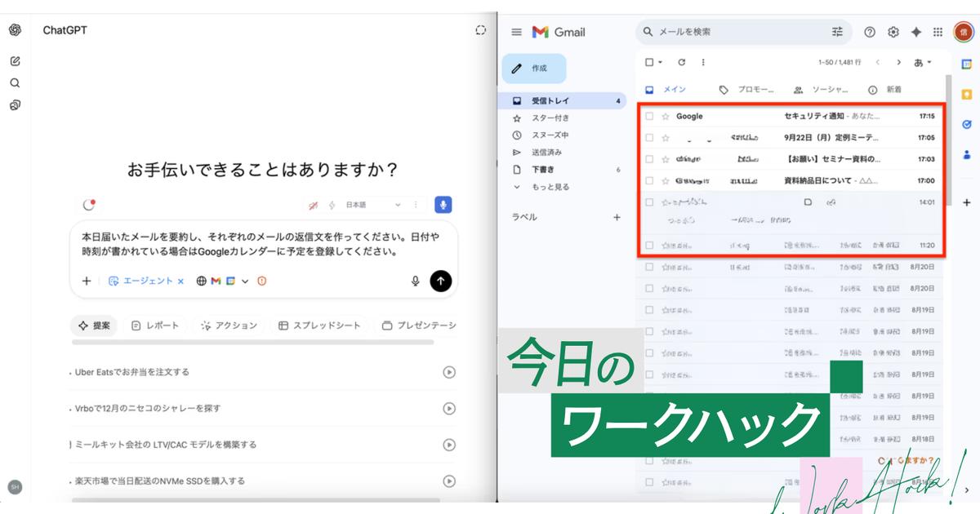Open select-all dropdown arrow in Gmail toolbar

tap(660, 62)
